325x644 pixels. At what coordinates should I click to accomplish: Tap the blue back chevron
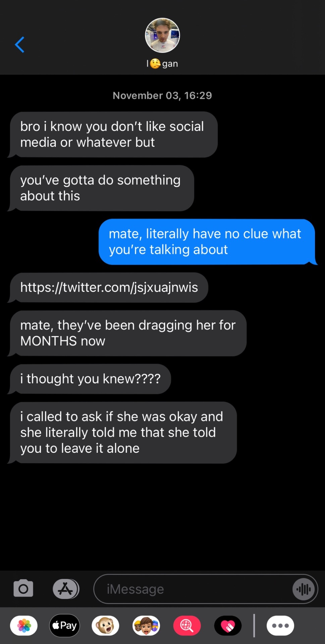coord(19,45)
